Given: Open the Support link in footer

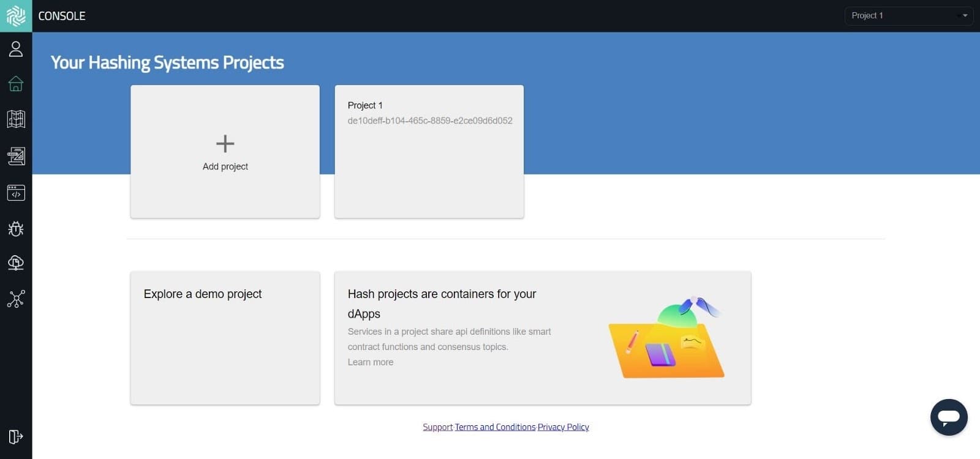Looking at the screenshot, I should coord(437,427).
